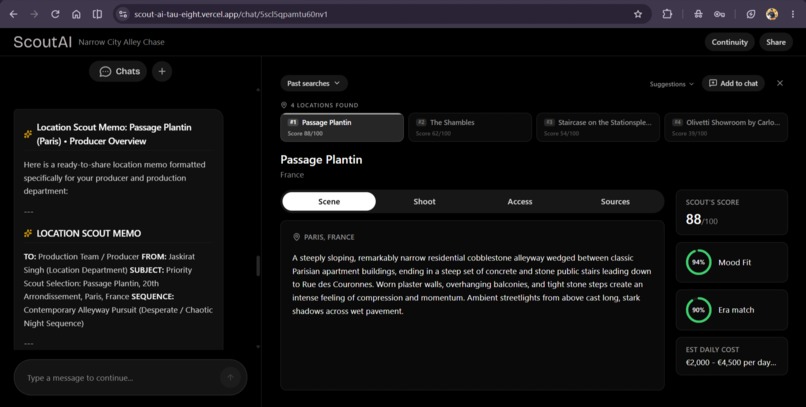Open the Sources tab
This screenshot has width=806, height=407.
pos(615,201)
